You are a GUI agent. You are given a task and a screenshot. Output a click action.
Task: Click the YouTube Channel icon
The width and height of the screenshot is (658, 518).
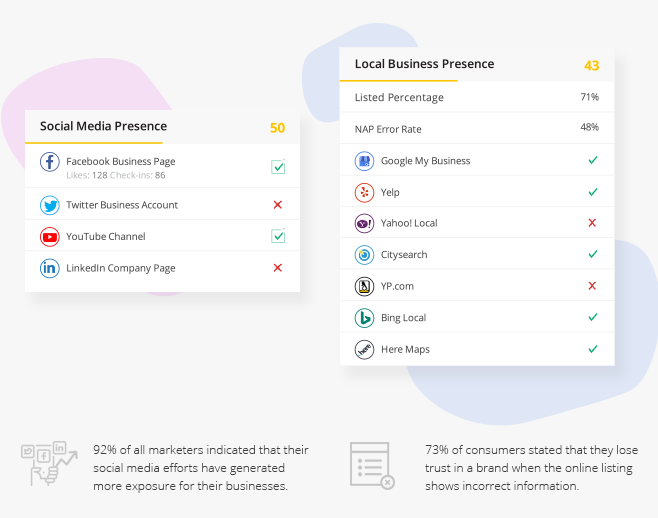pyautogui.click(x=50, y=237)
